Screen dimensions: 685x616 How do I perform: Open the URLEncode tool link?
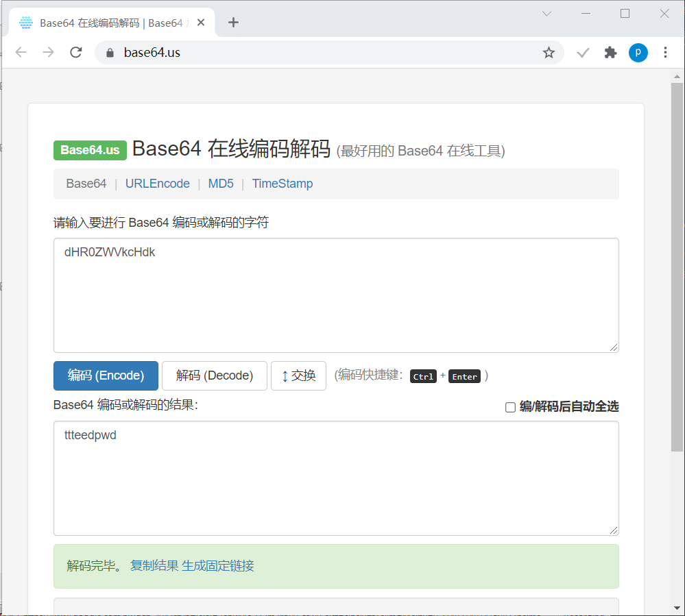(158, 184)
